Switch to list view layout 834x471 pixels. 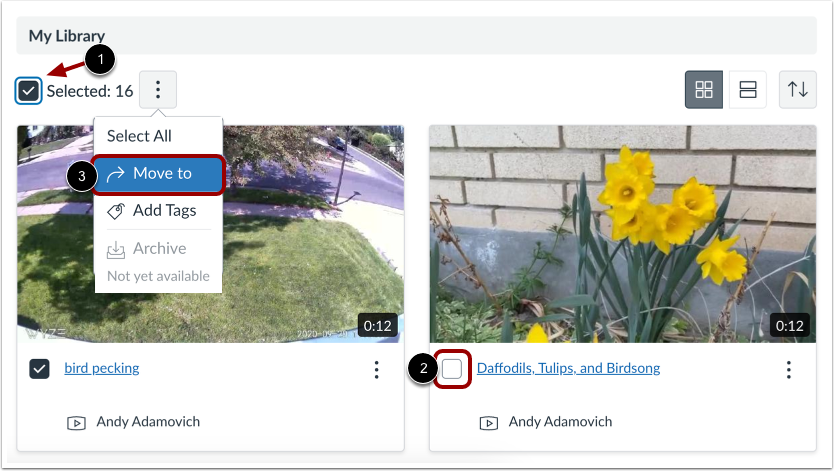click(x=748, y=89)
